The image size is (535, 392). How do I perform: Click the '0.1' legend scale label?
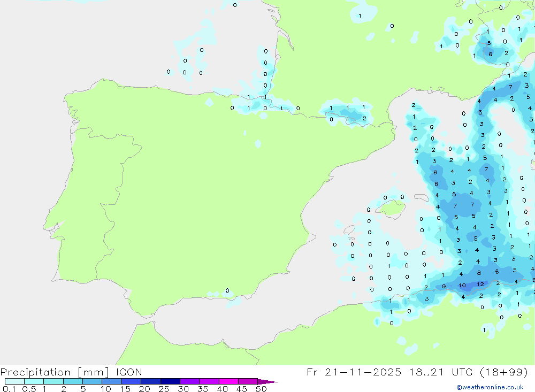9,389
